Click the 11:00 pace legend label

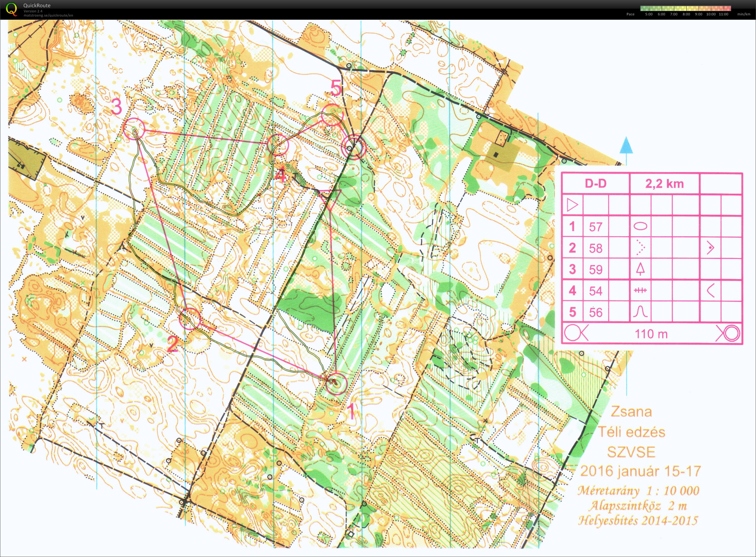(x=723, y=14)
